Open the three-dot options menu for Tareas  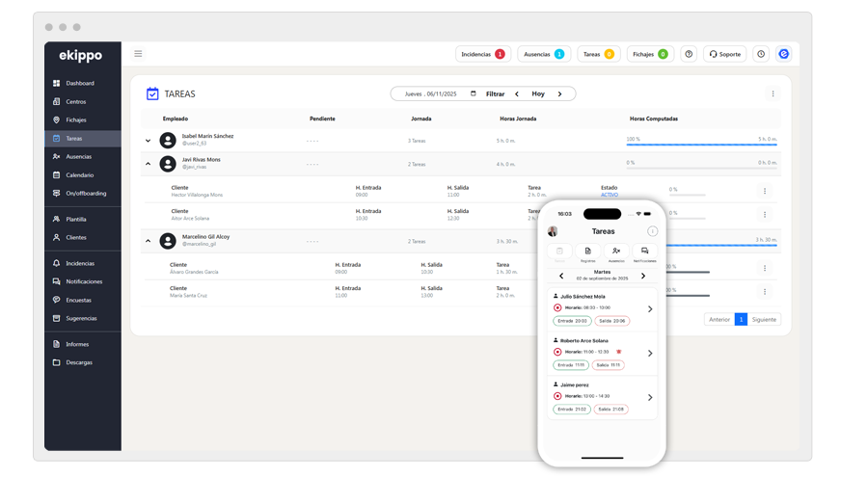click(x=773, y=93)
